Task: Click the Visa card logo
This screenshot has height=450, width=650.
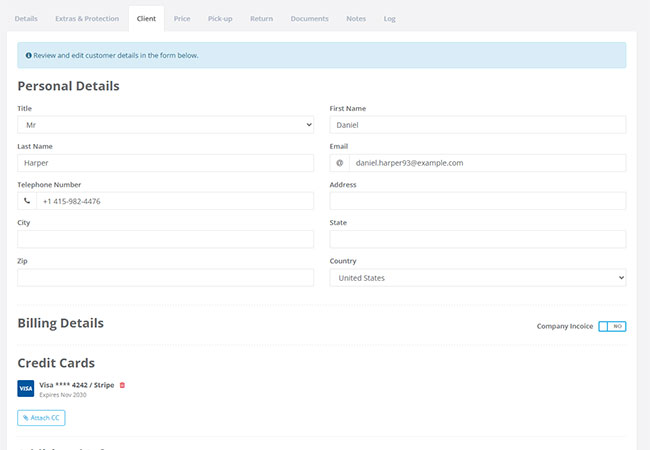Action: pyautogui.click(x=26, y=388)
